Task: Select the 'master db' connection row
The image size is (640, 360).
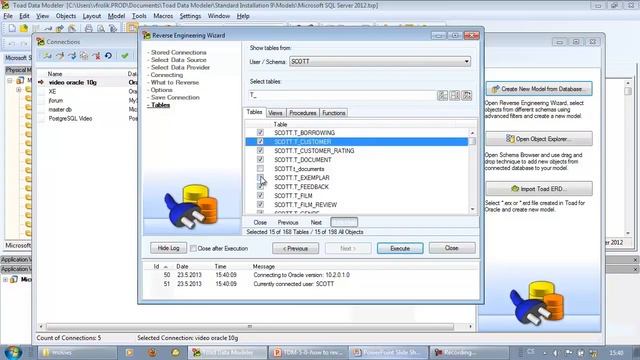Action: pyautogui.click(x=87, y=109)
